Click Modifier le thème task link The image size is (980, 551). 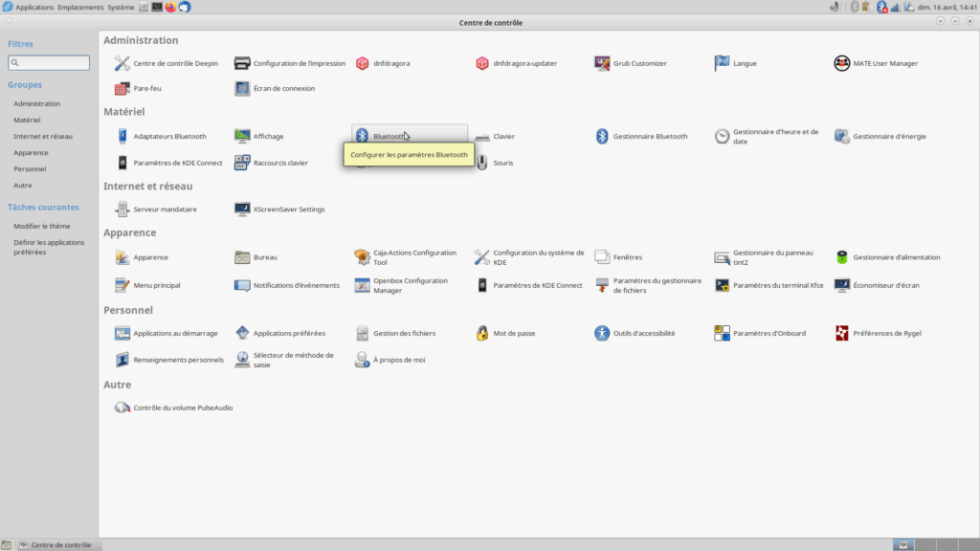click(42, 226)
